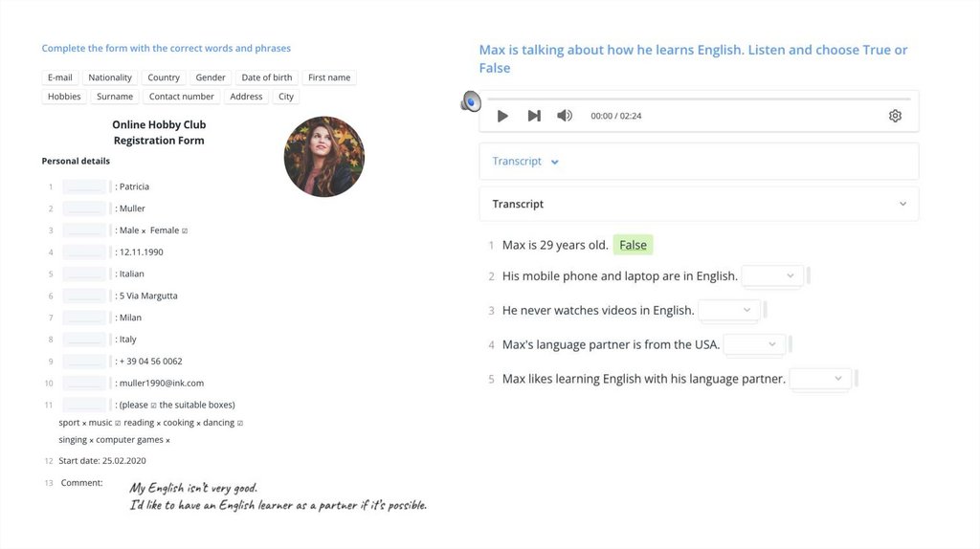Mute the audio player volume
This screenshot has height=549, width=980.
click(x=565, y=116)
